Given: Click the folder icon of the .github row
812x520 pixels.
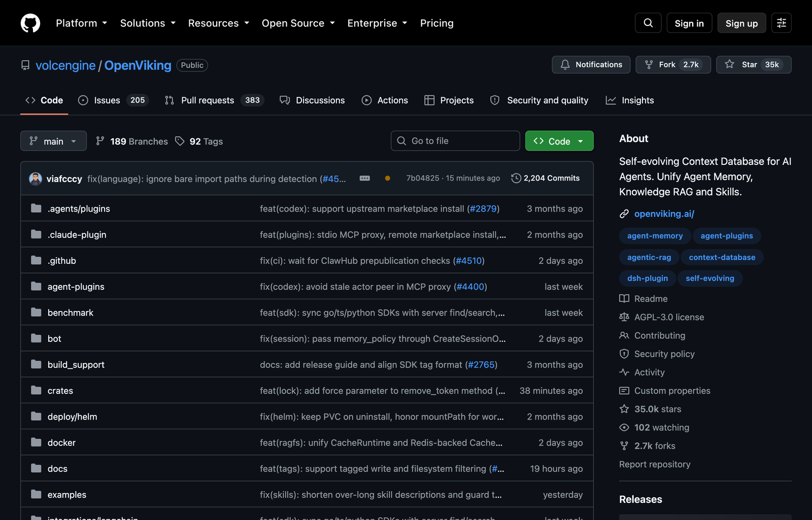Looking at the screenshot, I should (x=36, y=260).
